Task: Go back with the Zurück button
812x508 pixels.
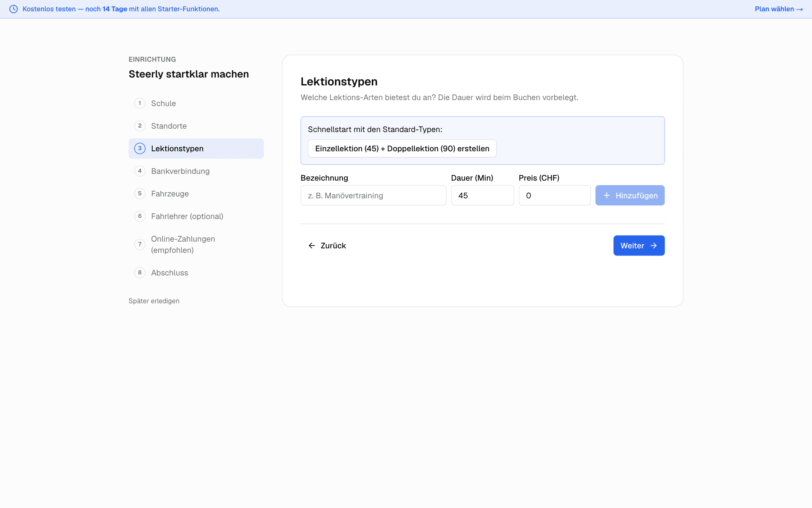Action: click(x=327, y=246)
